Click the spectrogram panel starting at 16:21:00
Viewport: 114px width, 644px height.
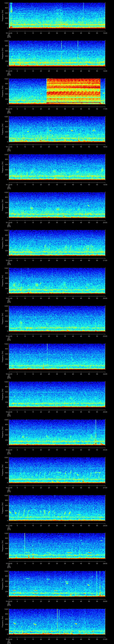click(57, 281)
